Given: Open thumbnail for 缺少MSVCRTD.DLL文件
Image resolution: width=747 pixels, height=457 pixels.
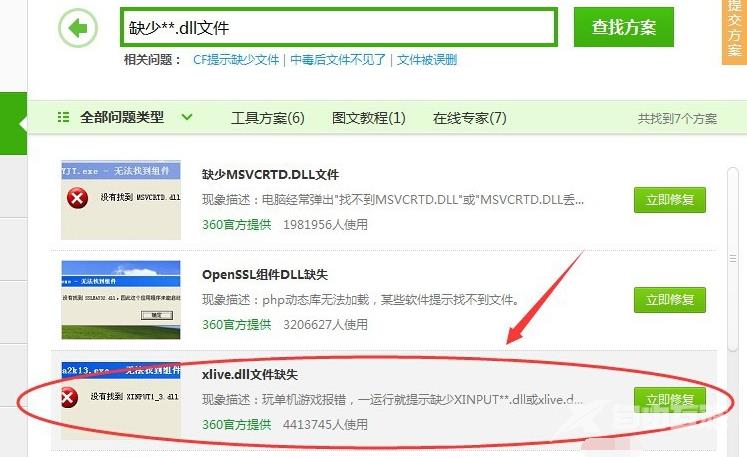Looking at the screenshot, I should [121, 200].
